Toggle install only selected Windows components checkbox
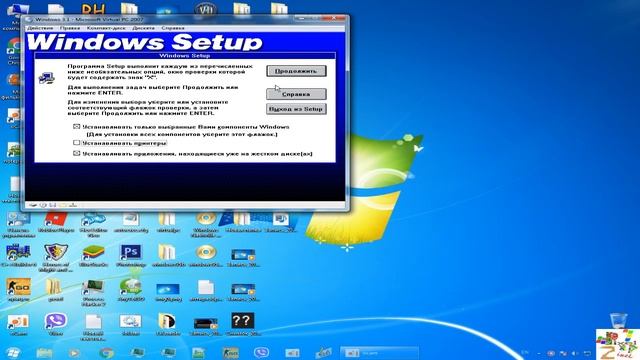The width and height of the screenshot is (640, 360). tap(76, 127)
